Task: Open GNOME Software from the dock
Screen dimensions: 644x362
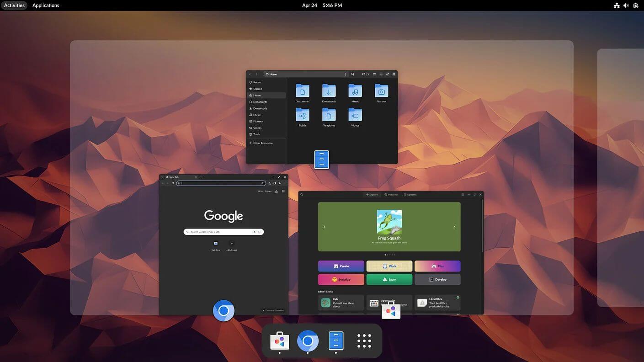Action: 279,341
